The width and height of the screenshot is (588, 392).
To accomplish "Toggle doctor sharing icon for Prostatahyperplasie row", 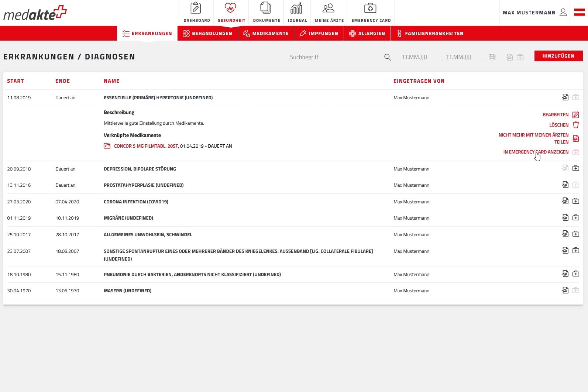I will (565, 185).
